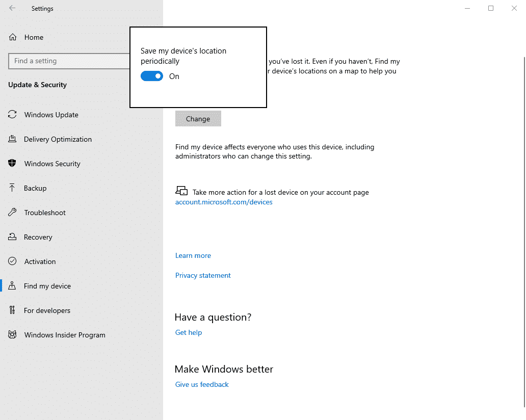526x420 pixels.
Task: Click the Change button
Action: pyautogui.click(x=198, y=118)
